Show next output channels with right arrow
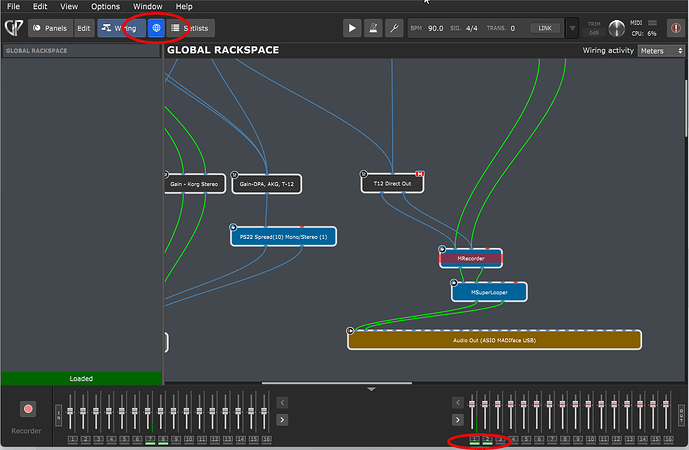This screenshot has width=689, height=450. (x=457, y=420)
